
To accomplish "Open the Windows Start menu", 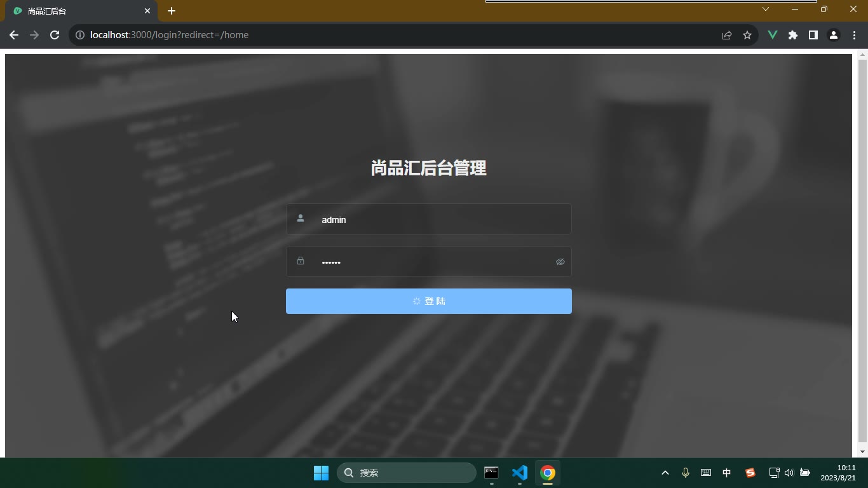I will (x=321, y=473).
